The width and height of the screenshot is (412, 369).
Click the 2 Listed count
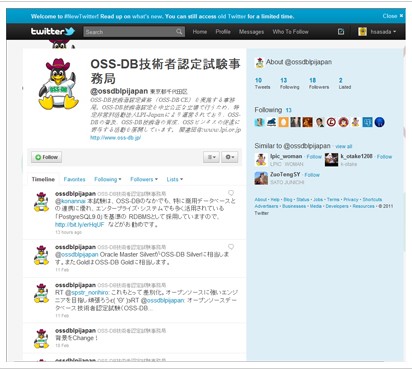point(345,83)
